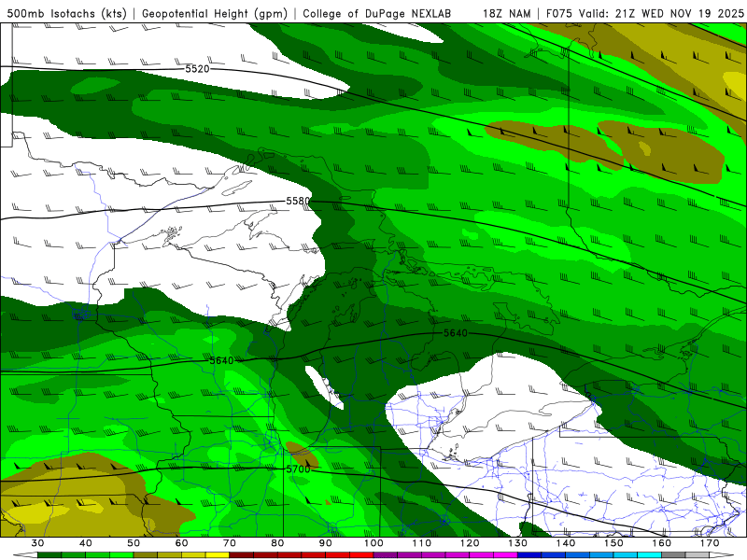Click the 5700 height contour label

(x=298, y=469)
